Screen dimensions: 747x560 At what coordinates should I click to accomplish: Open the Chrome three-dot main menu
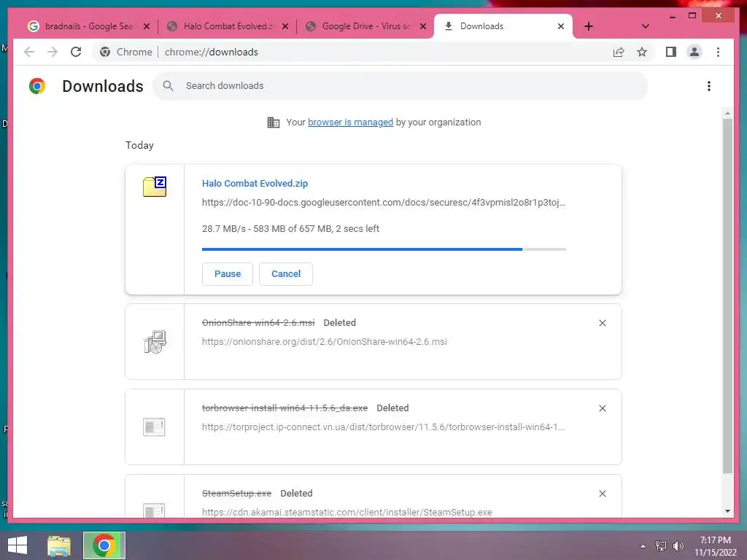718,52
